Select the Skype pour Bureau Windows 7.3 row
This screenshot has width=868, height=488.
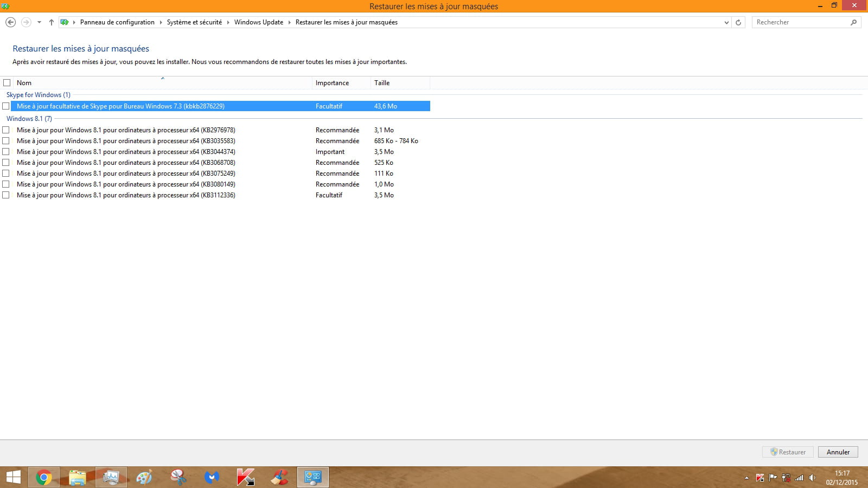point(220,106)
